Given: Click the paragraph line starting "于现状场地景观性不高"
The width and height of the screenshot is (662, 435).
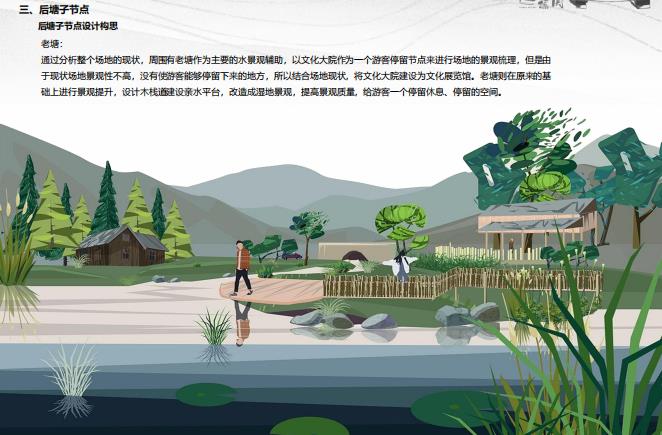Looking at the screenshot, I should pos(296,76).
